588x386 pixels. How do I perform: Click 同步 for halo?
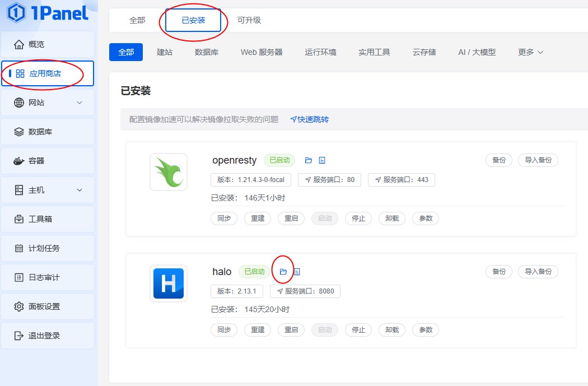click(224, 330)
